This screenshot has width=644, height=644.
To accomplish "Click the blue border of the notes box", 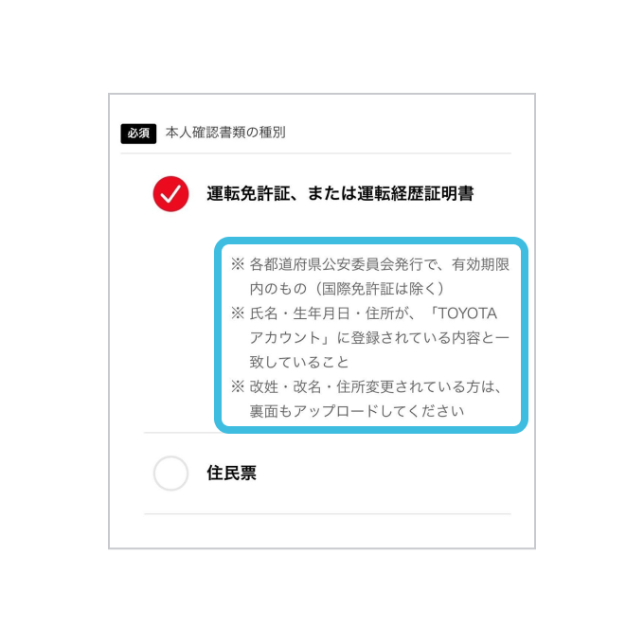I will [371, 241].
